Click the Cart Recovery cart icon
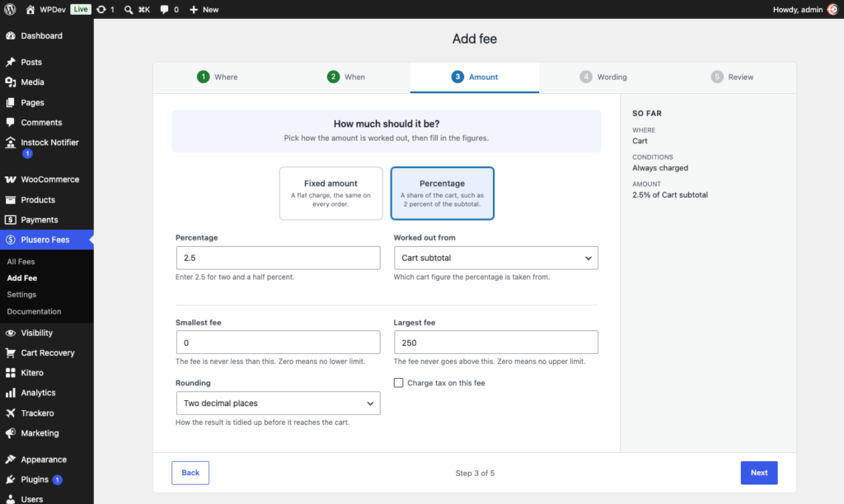This screenshot has width=844, height=504. (x=10, y=352)
